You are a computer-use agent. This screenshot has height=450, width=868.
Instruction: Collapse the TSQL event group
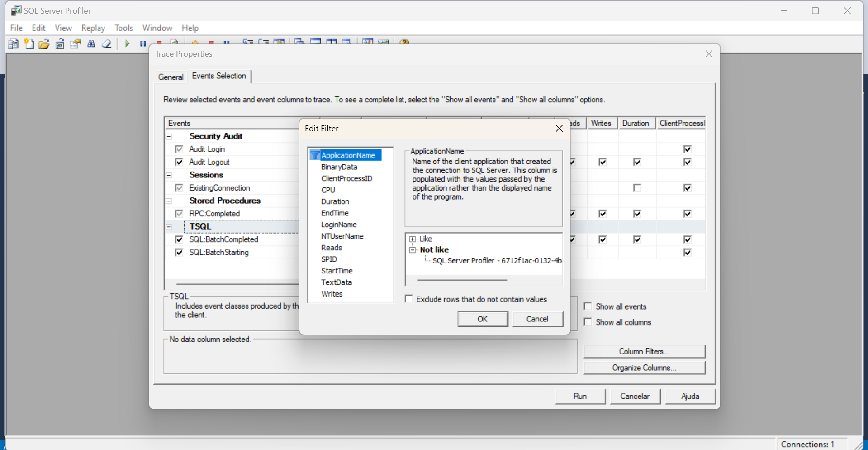169,227
